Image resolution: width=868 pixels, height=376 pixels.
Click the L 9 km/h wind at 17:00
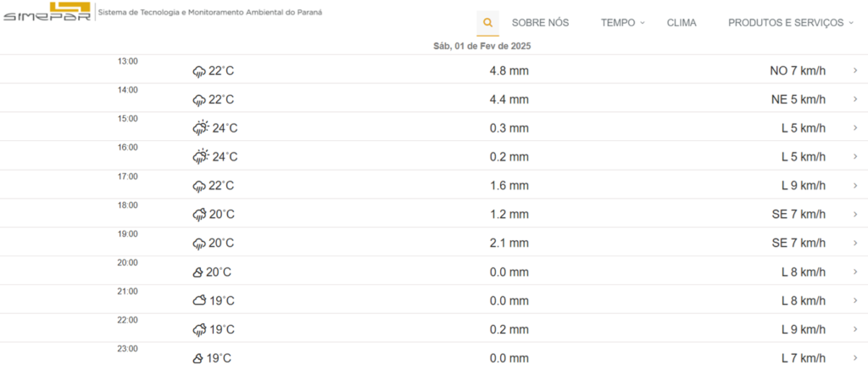[804, 186]
